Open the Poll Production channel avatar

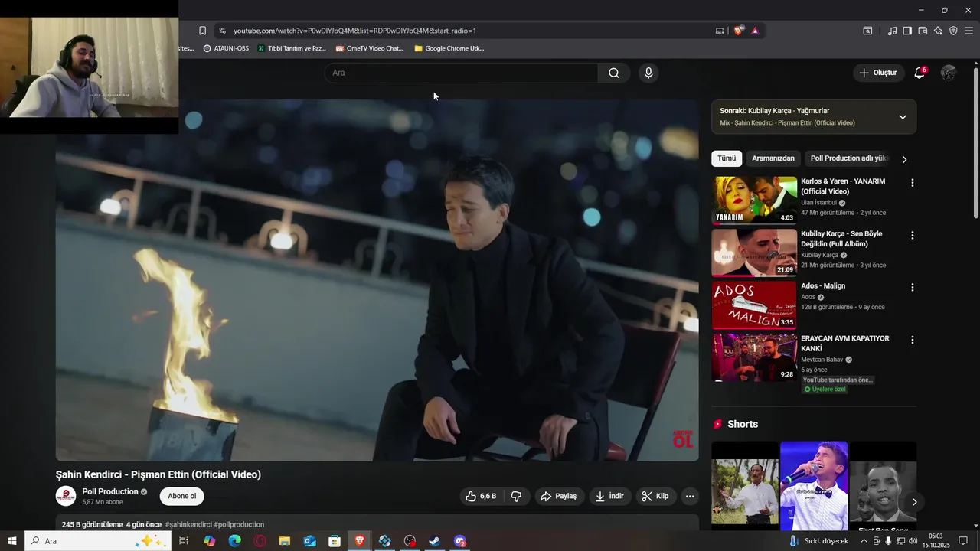[66, 496]
